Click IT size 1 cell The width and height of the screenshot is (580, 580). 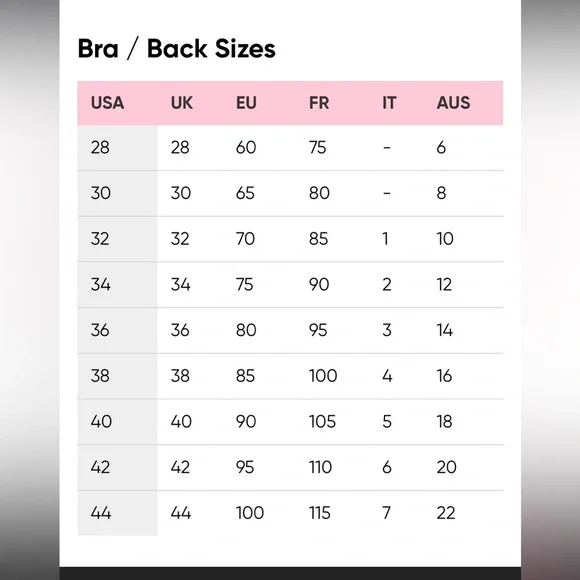tap(385, 239)
